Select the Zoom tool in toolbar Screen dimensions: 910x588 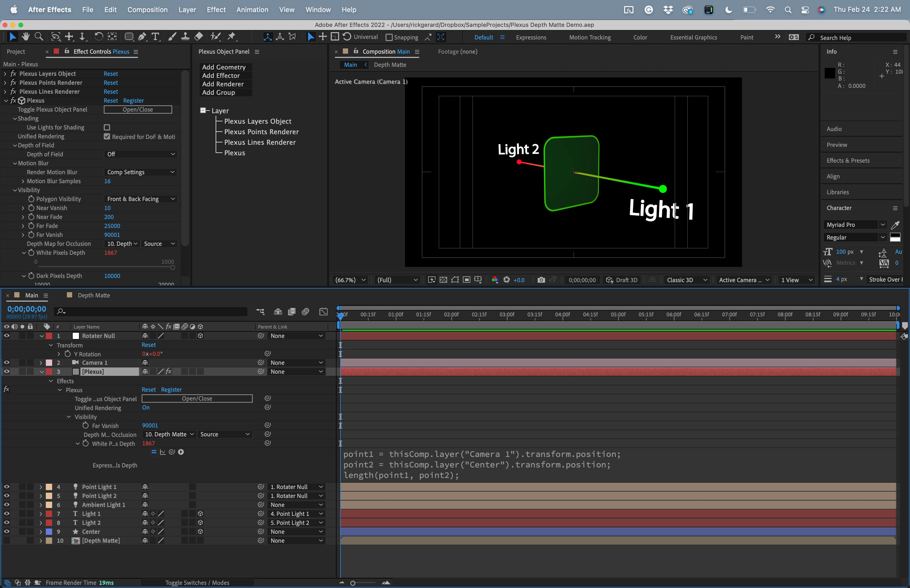pos(38,37)
